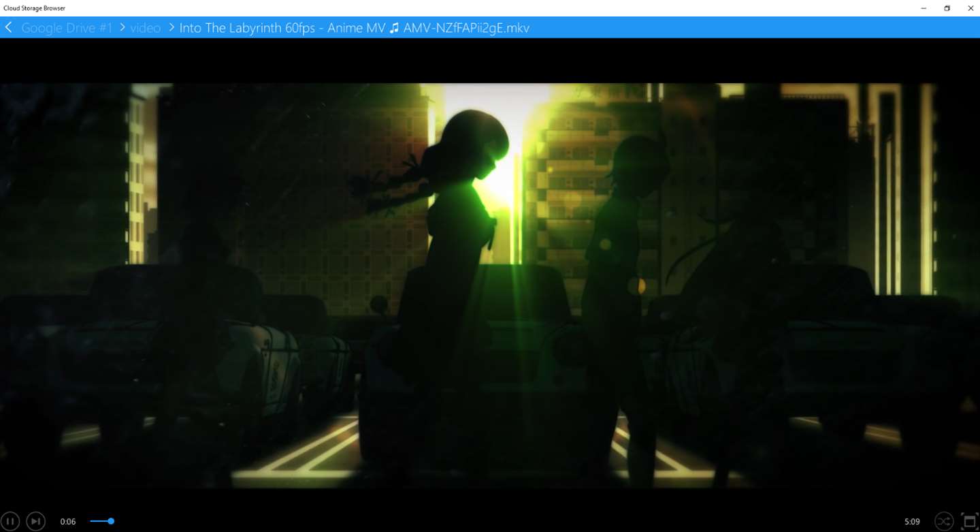Click the current file name breadcrumb
980x532 pixels.
coord(354,28)
